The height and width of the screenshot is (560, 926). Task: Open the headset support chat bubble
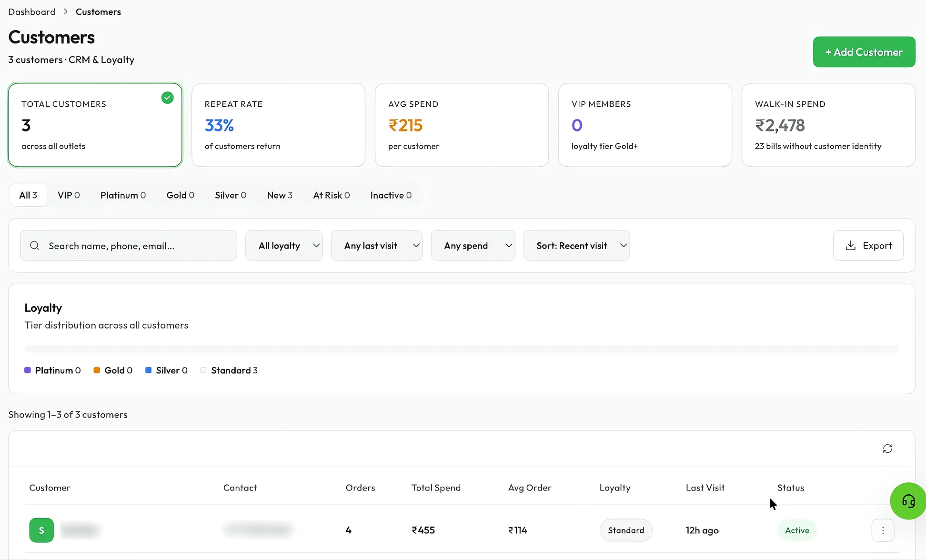click(908, 501)
